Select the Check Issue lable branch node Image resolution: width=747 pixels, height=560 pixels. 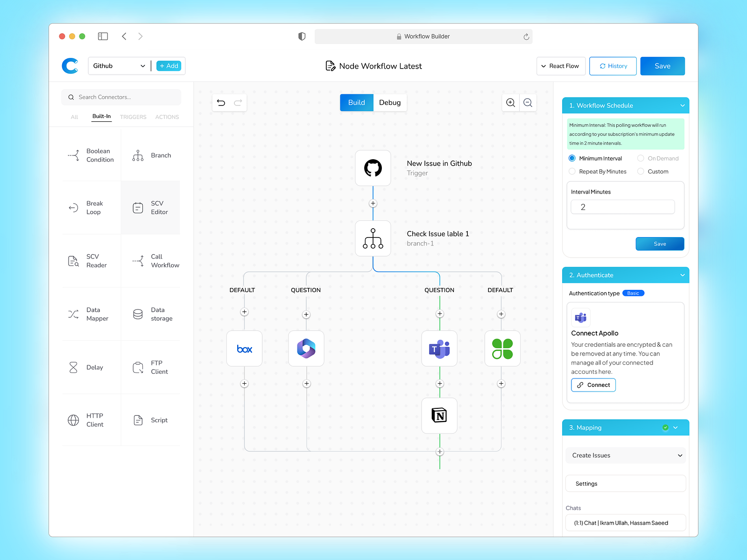pyautogui.click(x=373, y=238)
